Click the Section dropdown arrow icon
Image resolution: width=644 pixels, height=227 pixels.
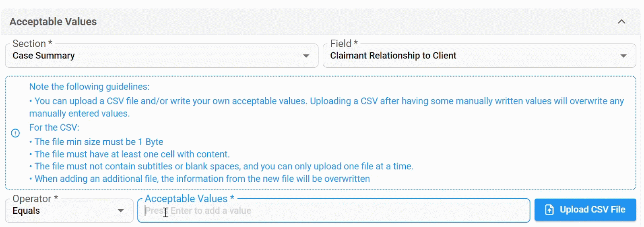coord(306,56)
